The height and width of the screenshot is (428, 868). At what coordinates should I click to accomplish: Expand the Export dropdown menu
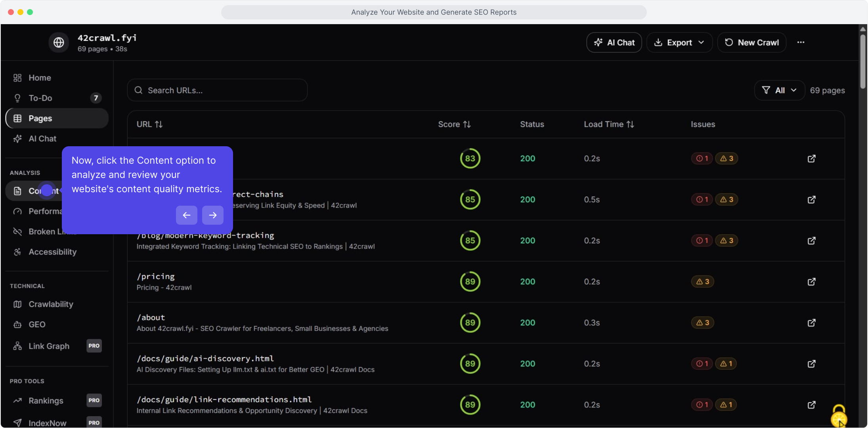[679, 42]
